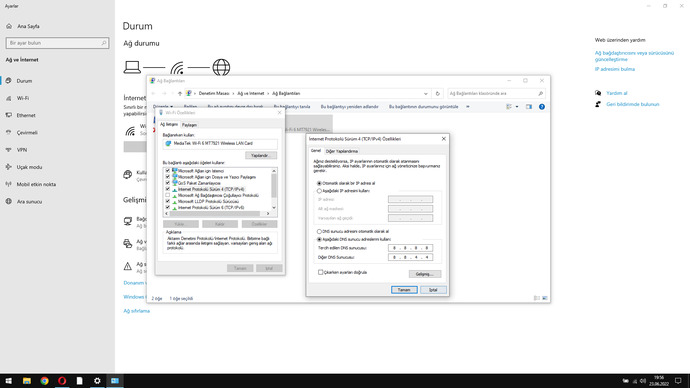Image resolution: width=690 pixels, height=388 pixels.
Task: Click 'Bu bağlantının durumunu görüntüle' toolbar item
Action: point(423,107)
